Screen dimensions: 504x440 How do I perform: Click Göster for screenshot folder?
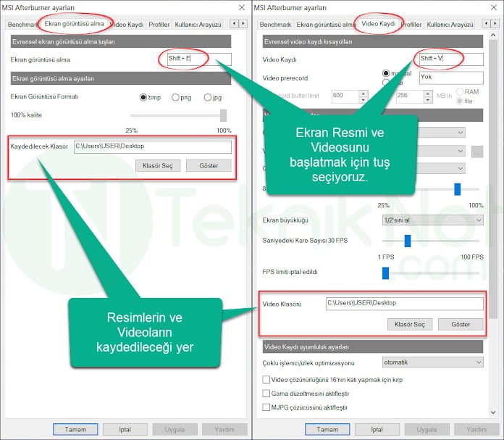209,166
